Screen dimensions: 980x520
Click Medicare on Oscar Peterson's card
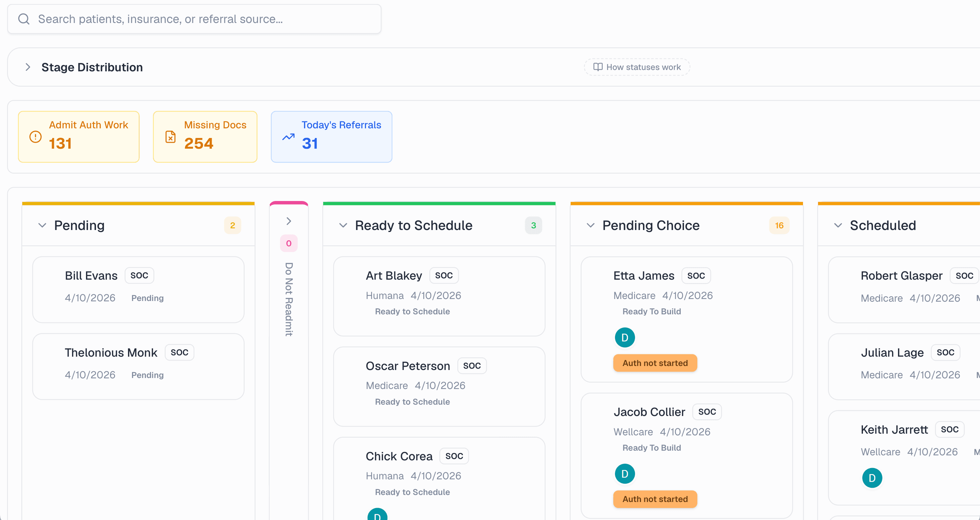(387, 386)
